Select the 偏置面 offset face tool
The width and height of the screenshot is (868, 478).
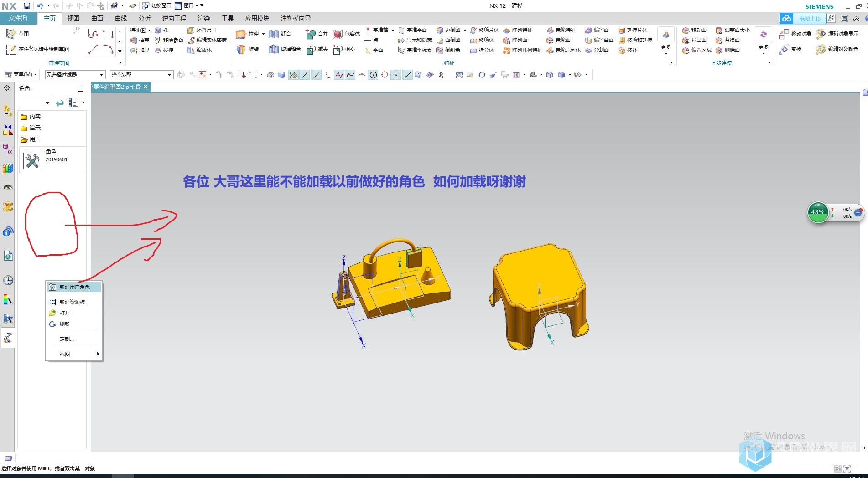pyautogui.click(x=597, y=30)
